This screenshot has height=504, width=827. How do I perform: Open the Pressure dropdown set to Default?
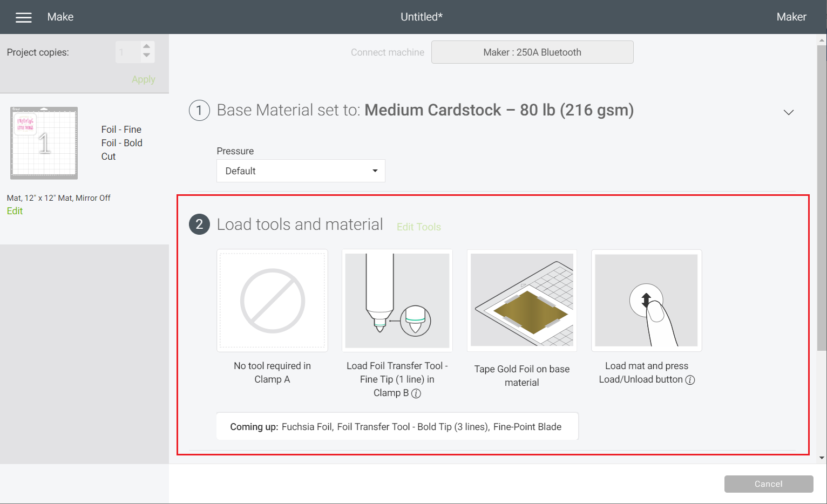point(301,171)
